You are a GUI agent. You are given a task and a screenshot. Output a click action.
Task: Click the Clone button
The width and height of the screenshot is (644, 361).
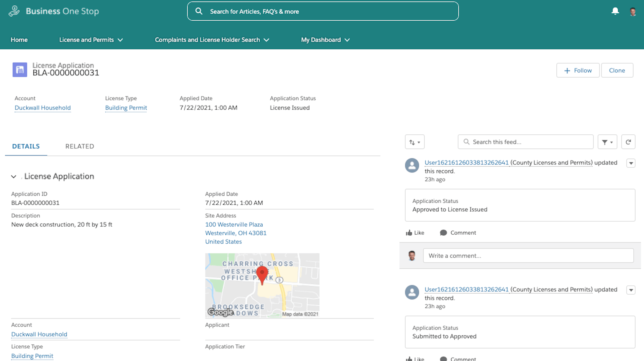[x=617, y=70]
